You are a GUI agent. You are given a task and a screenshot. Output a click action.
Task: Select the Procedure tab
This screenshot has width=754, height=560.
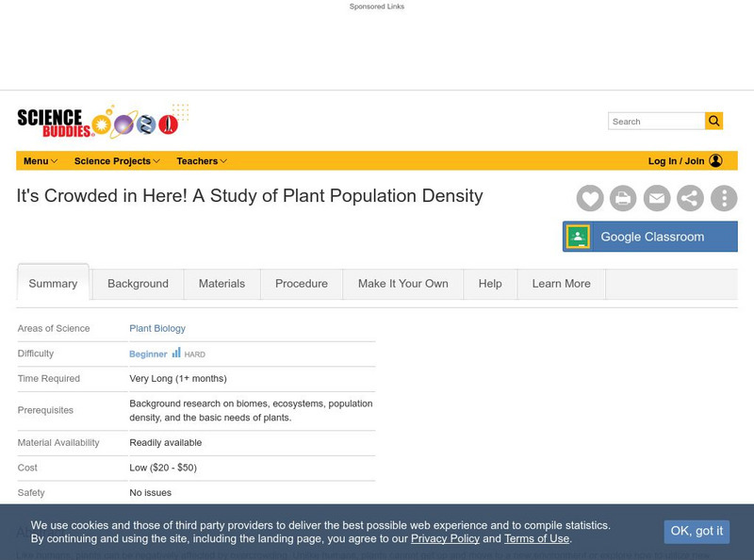pyautogui.click(x=302, y=284)
